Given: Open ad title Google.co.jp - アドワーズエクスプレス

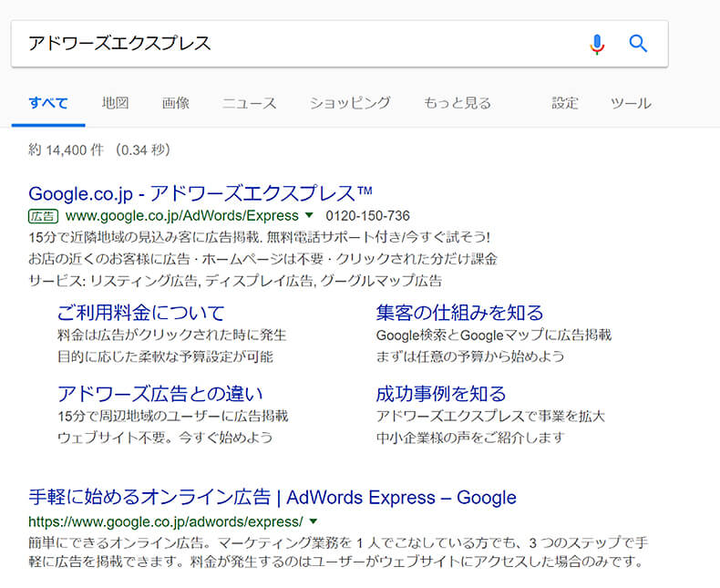Looking at the screenshot, I should [x=201, y=193].
